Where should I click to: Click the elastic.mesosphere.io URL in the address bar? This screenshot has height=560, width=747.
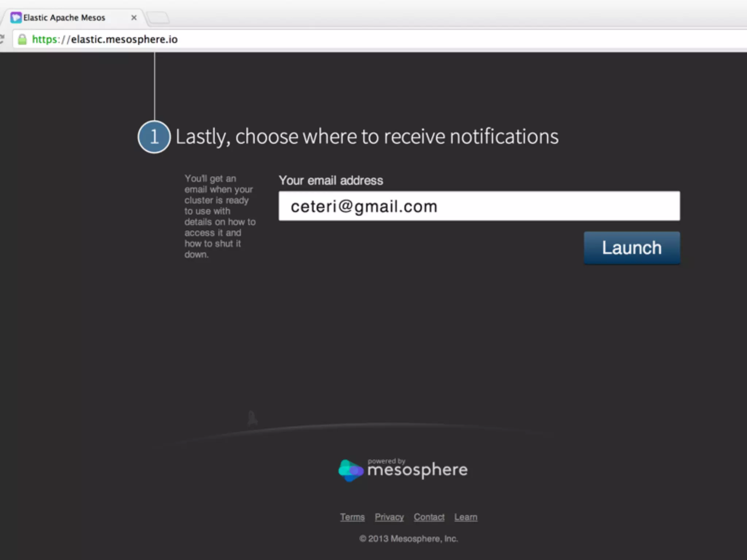pyautogui.click(x=106, y=39)
